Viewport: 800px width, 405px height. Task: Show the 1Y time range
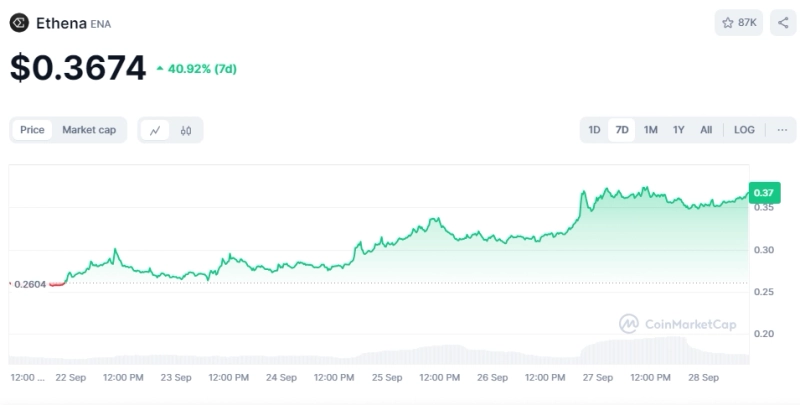coord(678,130)
